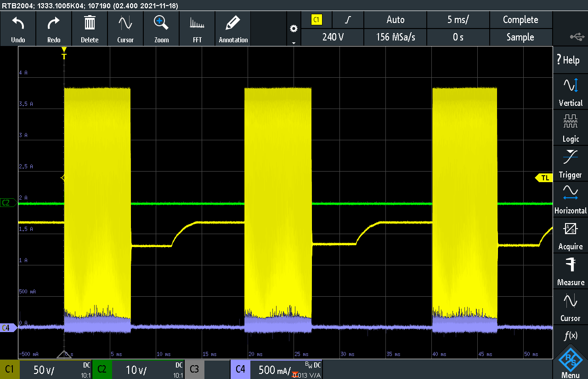Screen dimensions: 588x379
Task: Open the FFT spectrum analysis tool
Action: 197,23
